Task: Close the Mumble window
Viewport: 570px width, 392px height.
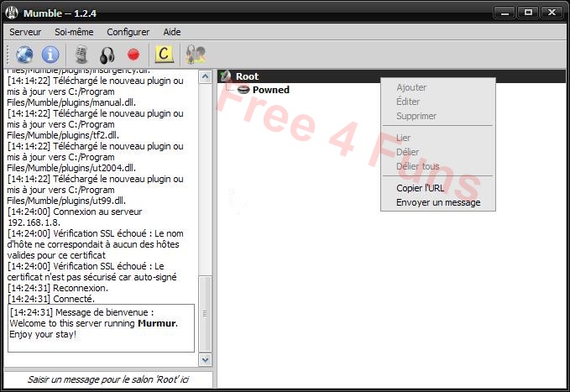Action: pos(552,13)
